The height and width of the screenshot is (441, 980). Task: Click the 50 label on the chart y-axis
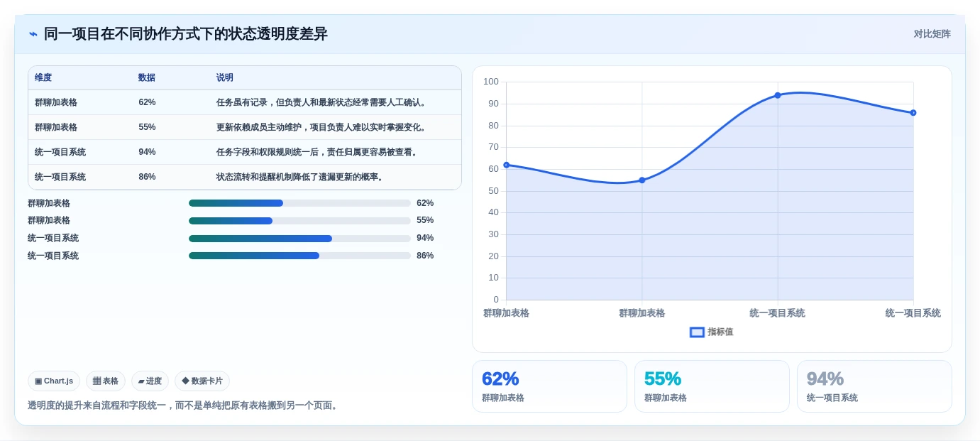pyautogui.click(x=493, y=191)
